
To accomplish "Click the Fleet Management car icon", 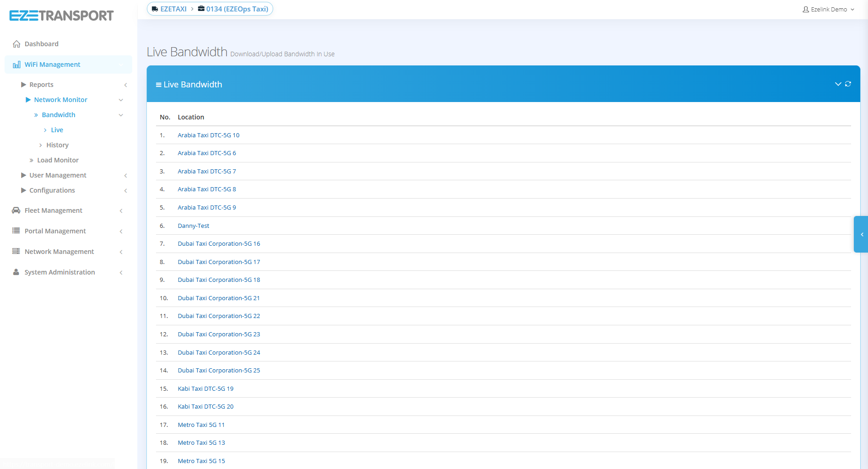I will click(x=16, y=210).
